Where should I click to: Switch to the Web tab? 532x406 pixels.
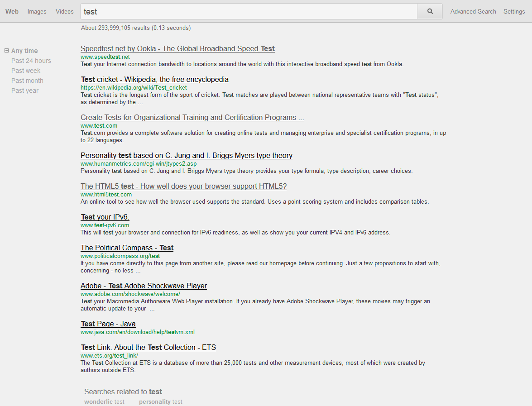coord(12,11)
